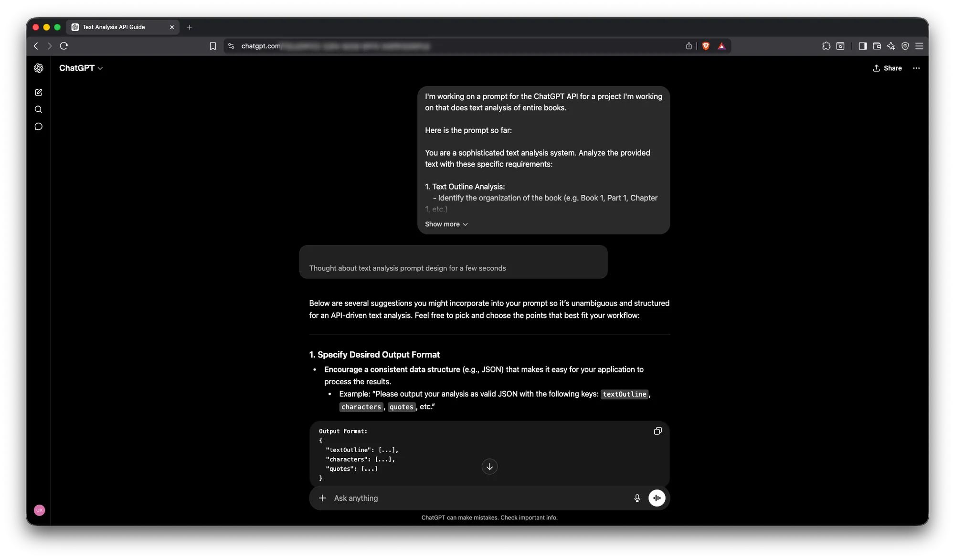Image resolution: width=955 pixels, height=560 pixels.
Task: Click the browser share icon in address bar
Action: pyautogui.click(x=689, y=46)
